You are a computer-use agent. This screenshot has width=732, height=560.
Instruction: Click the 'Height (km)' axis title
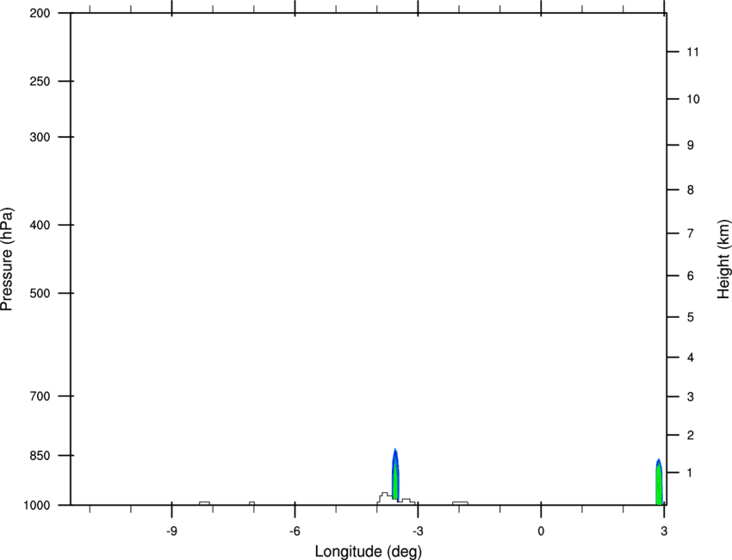tap(723, 259)
